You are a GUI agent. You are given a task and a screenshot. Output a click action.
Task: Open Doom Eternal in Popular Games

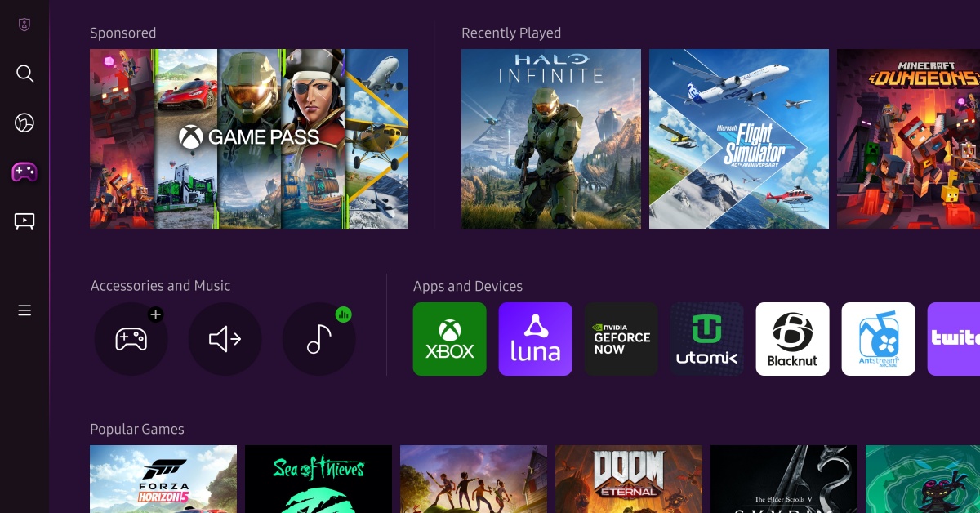pyautogui.click(x=629, y=479)
